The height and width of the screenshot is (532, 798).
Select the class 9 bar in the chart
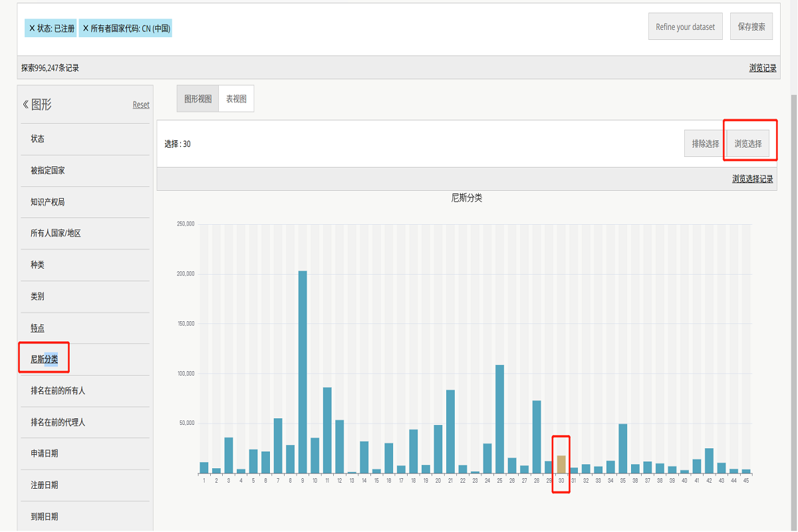(303, 372)
